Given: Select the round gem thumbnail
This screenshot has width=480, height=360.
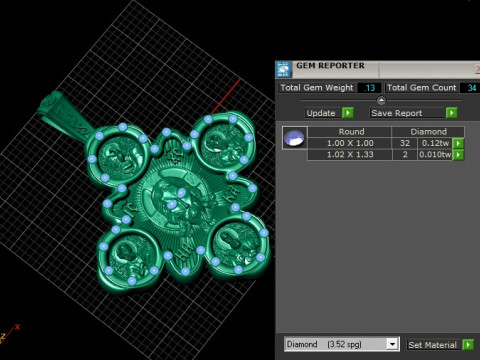Looking at the screenshot, I should point(294,137).
